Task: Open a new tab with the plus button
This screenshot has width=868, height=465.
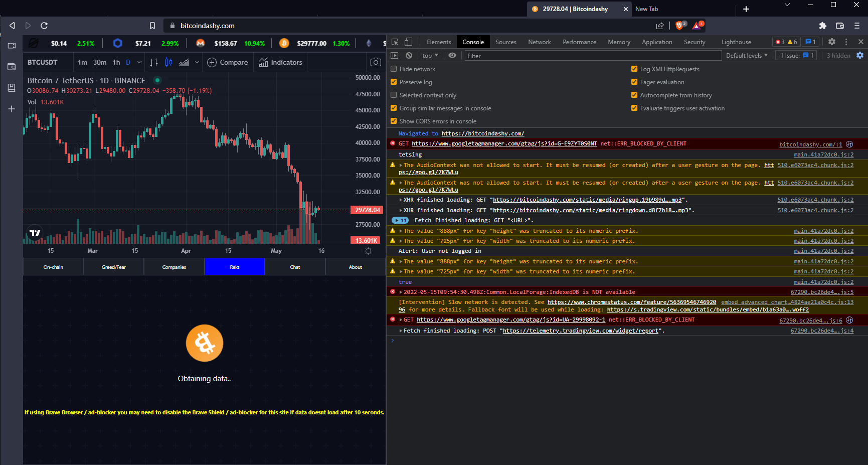Action: point(746,9)
